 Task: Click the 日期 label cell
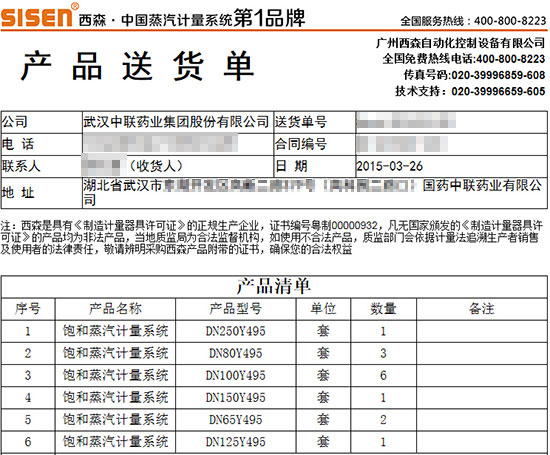click(315, 166)
